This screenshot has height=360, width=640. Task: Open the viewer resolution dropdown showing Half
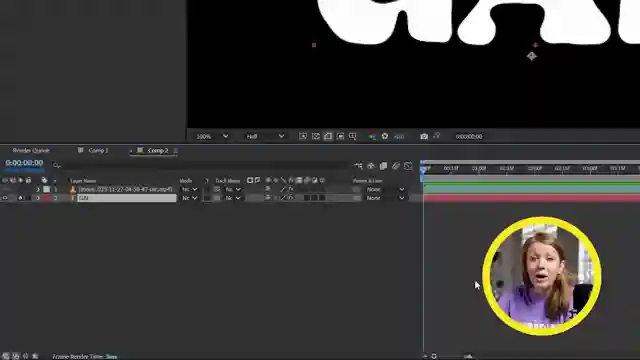click(264, 136)
